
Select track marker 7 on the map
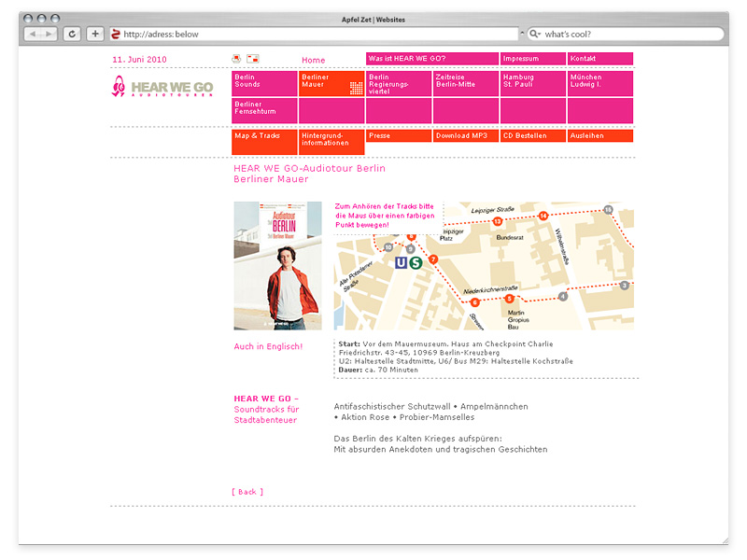point(433,259)
